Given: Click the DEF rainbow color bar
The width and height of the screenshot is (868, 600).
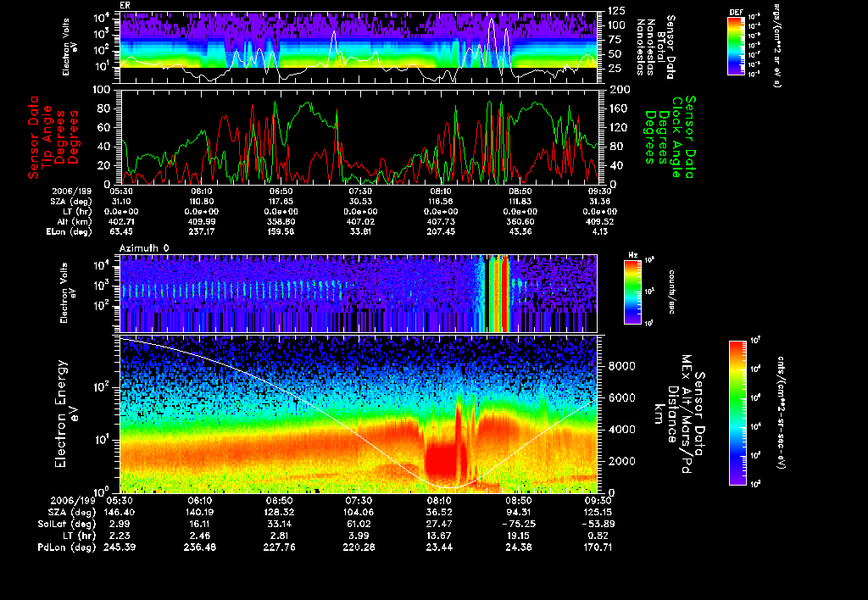Looking at the screenshot, I should (736, 46).
